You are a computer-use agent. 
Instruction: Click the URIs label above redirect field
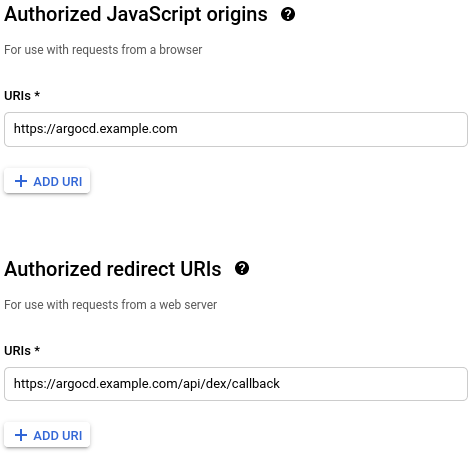(x=22, y=351)
